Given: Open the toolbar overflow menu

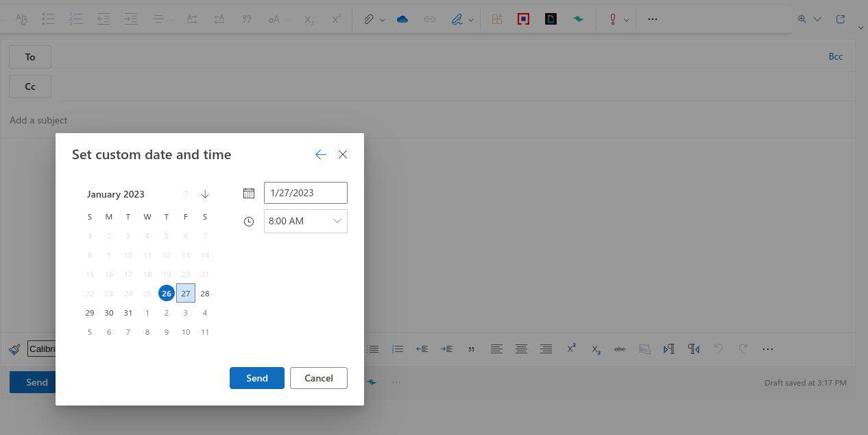Looking at the screenshot, I should pos(651,19).
